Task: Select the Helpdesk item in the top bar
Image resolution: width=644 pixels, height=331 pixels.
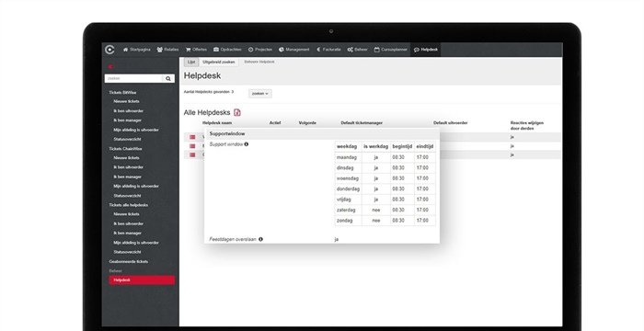Action: (x=425, y=50)
